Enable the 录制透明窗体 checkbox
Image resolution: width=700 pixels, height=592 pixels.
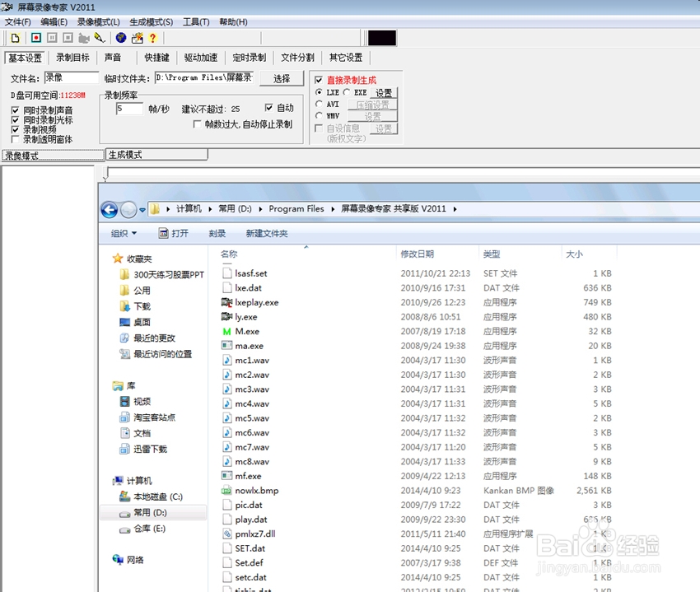(15, 139)
